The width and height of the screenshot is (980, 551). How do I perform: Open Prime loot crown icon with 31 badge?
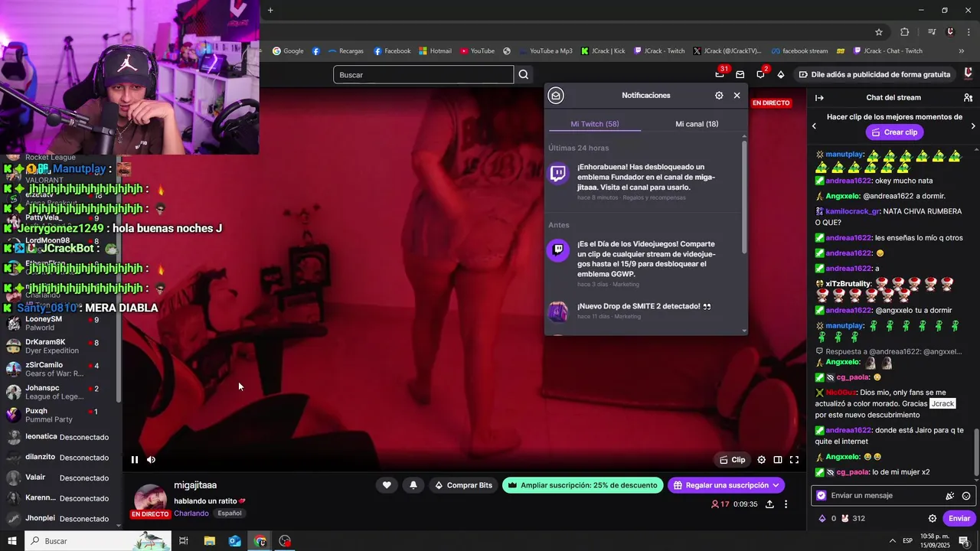coord(720,74)
